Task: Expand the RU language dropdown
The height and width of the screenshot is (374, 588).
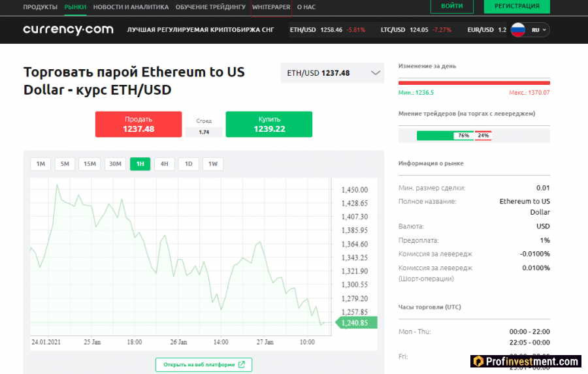Action: (x=539, y=30)
